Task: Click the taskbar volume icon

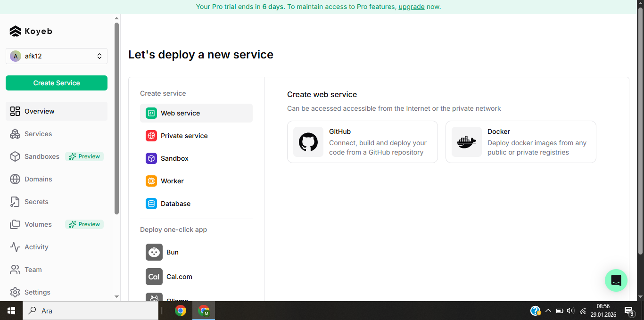Action: click(570, 311)
